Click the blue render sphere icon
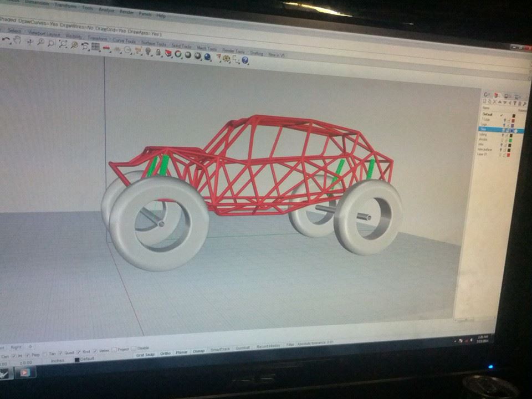Viewport: 532px width, 399px height. click(x=208, y=57)
